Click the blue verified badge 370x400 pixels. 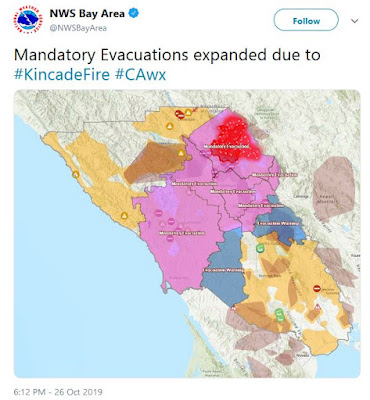point(134,14)
